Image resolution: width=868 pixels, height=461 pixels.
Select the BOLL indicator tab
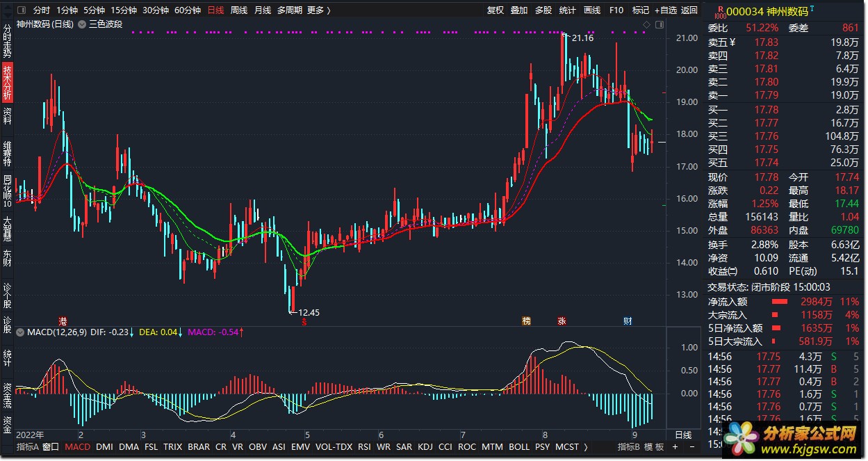[519, 447]
